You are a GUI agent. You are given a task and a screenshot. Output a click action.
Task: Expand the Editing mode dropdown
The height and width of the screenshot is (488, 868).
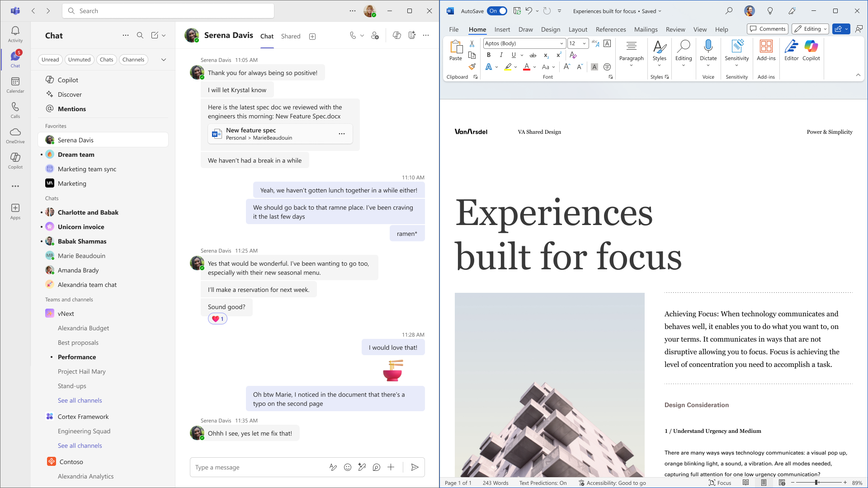tap(825, 28)
